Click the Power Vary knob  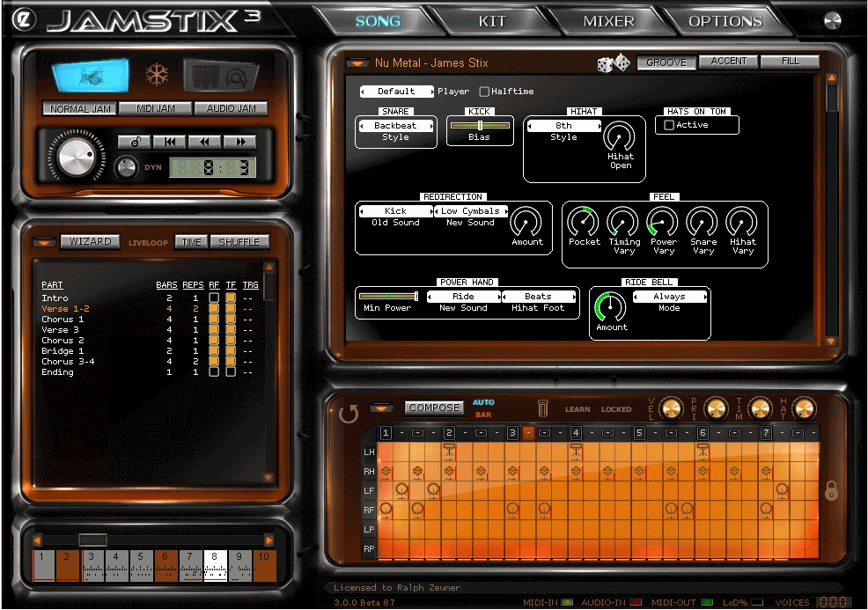click(663, 222)
